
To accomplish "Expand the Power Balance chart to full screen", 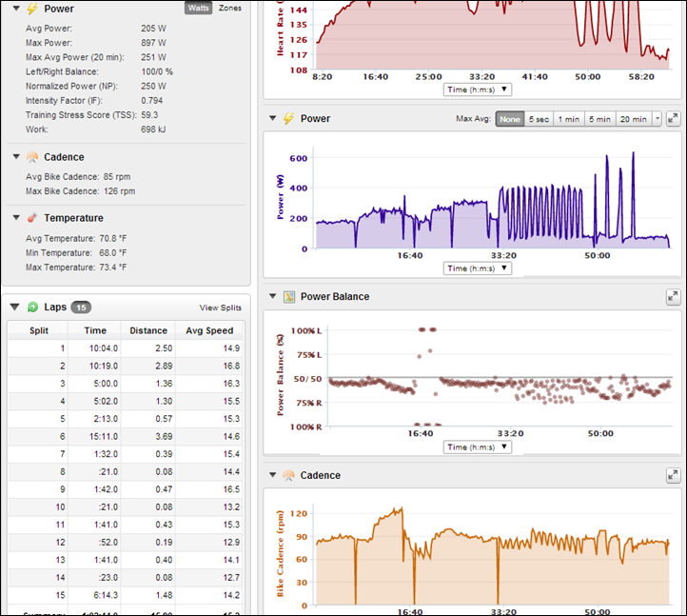I will click(x=673, y=297).
